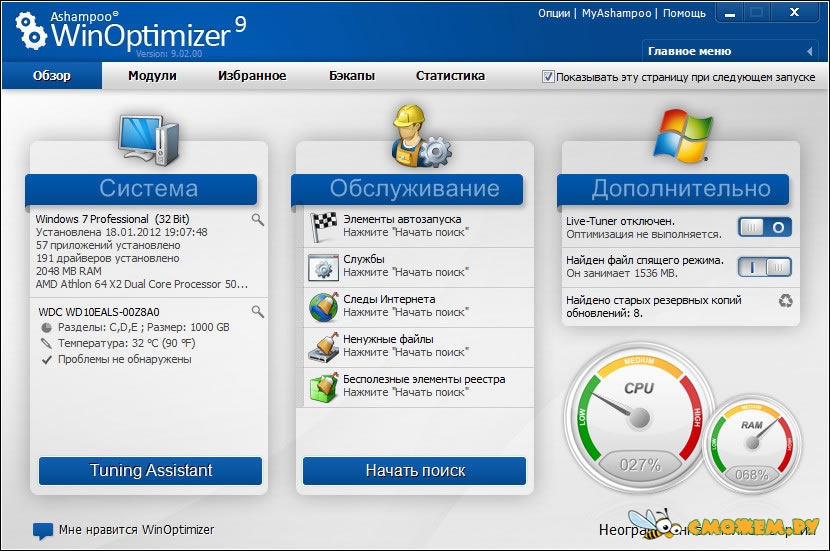Screen dimensions: 830x551
Task: Open the Бэкапы tab
Action: coord(352,76)
